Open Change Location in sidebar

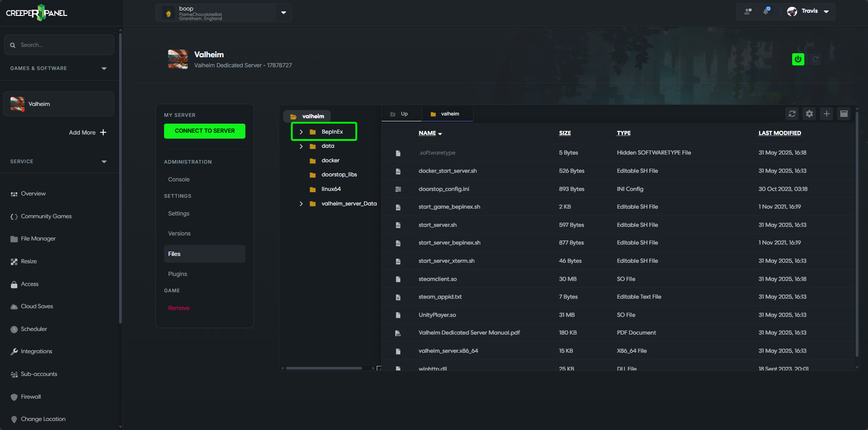[38, 419]
